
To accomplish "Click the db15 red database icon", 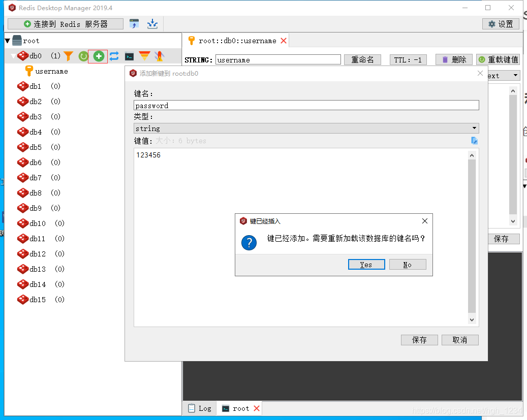I will pyautogui.click(x=23, y=300).
